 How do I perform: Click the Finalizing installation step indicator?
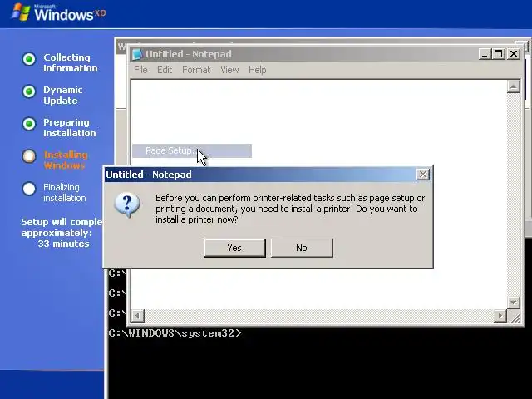(29, 189)
